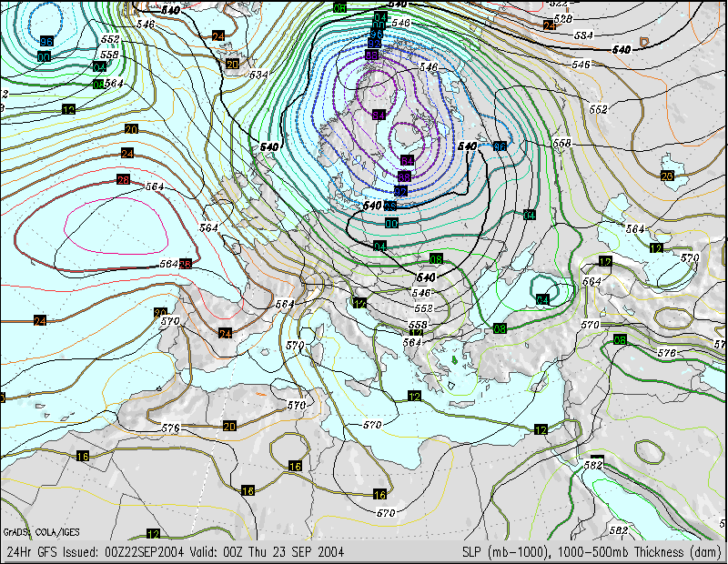This screenshot has height=564, width=728.
Task: Select the green marker in the Aegean Sea
Action: point(453,361)
